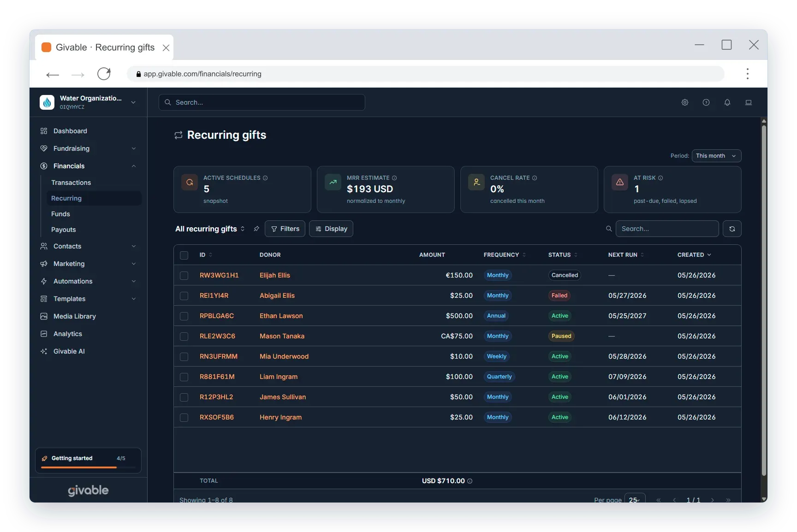Image resolution: width=797 pixels, height=532 pixels.
Task: Open Dashboard in sidebar
Action: (88, 131)
